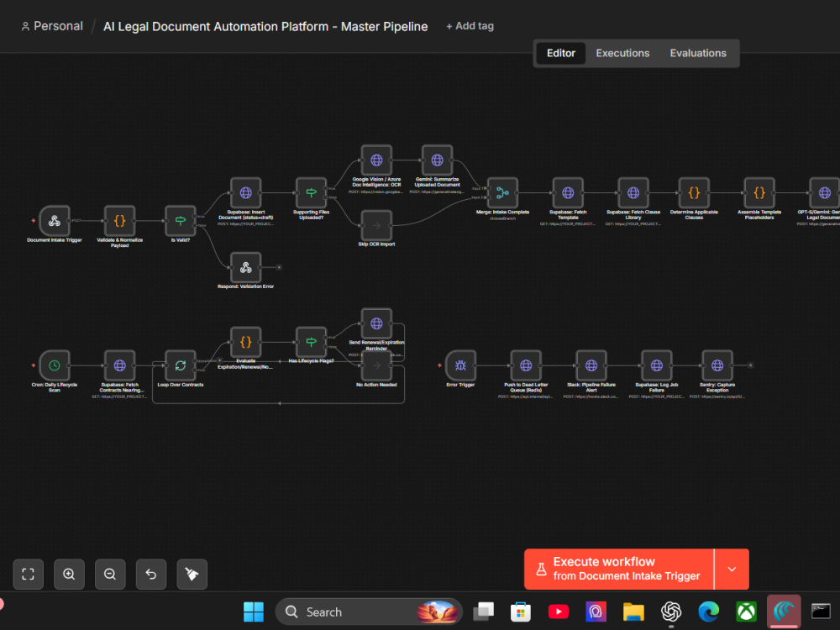Image resolution: width=840 pixels, height=630 pixels.
Task: Zoom out of the canvas
Action: (110, 575)
